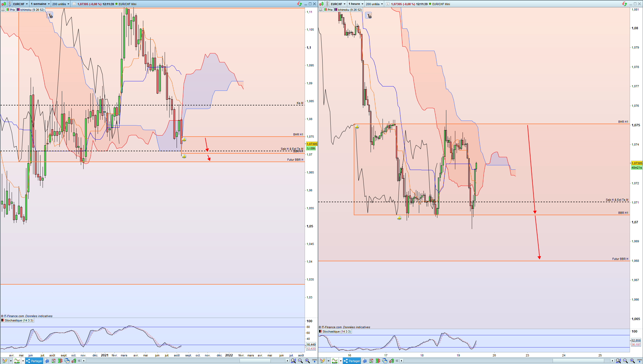Collapse toolbar with double chevron in weekly chart
Viewport: 643px width, 364px height.
coord(79,361)
